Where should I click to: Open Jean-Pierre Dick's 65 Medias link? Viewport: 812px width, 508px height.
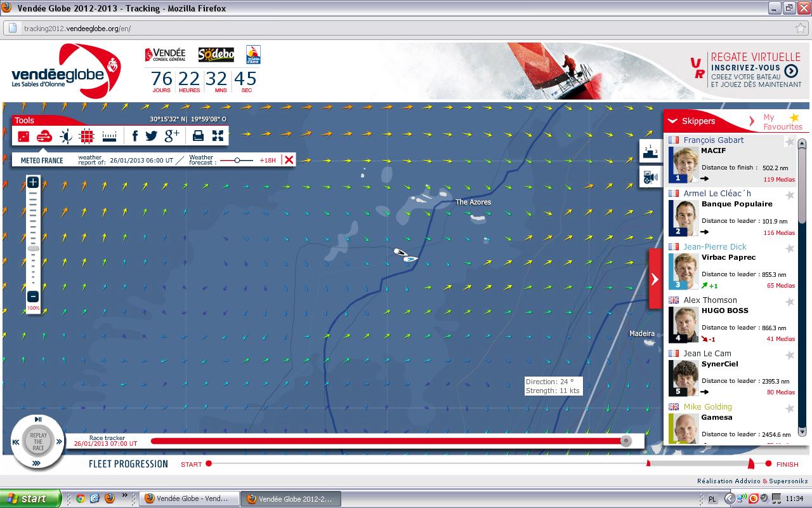781,286
